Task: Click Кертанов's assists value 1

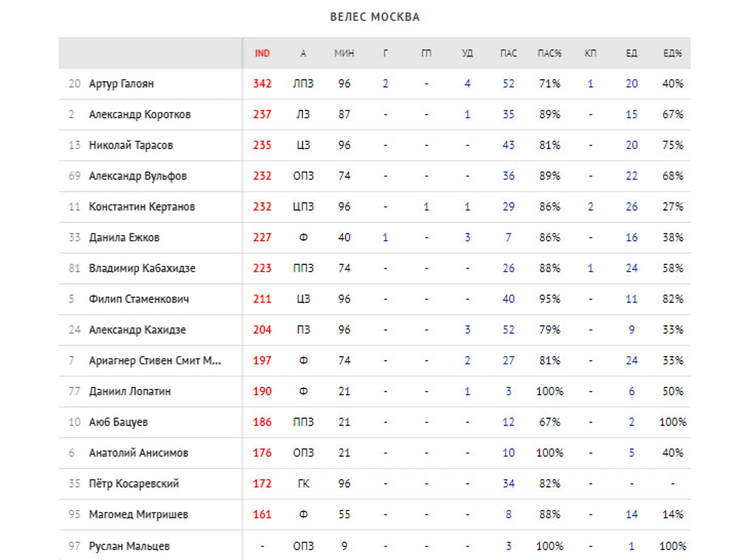Action: pyautogui.click(x=426, y=207)
